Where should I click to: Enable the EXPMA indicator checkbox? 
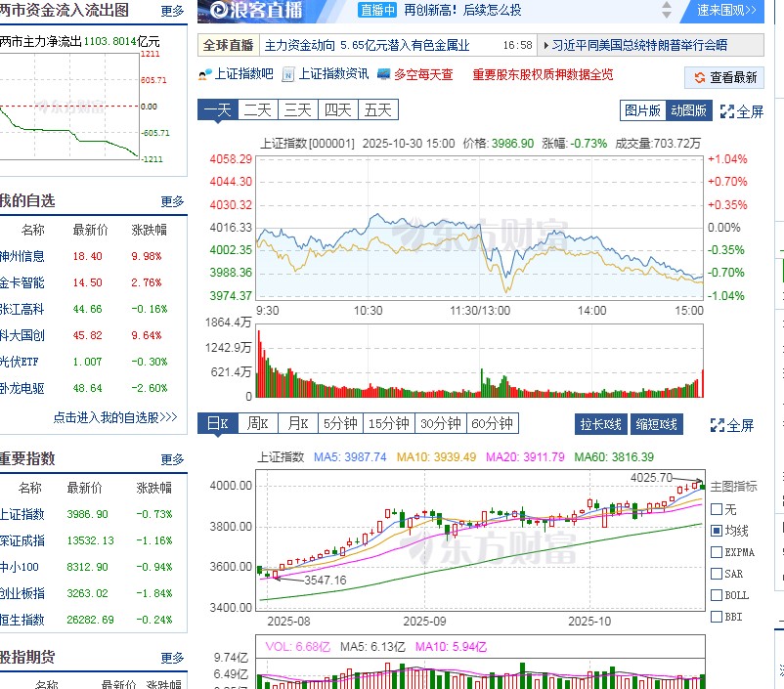(x=717, y=552)
